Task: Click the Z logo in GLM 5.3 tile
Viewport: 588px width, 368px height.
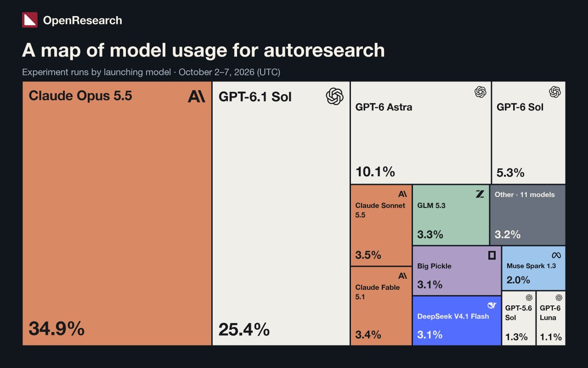Action: click(480, 194)
